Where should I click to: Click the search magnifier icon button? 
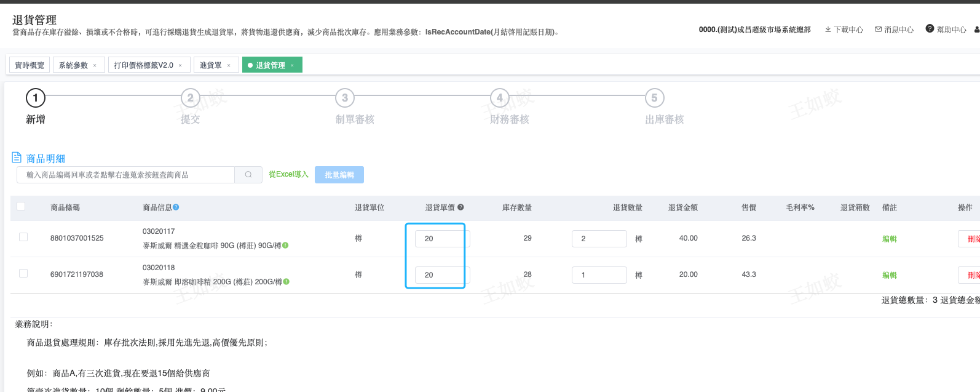[248, 175]
